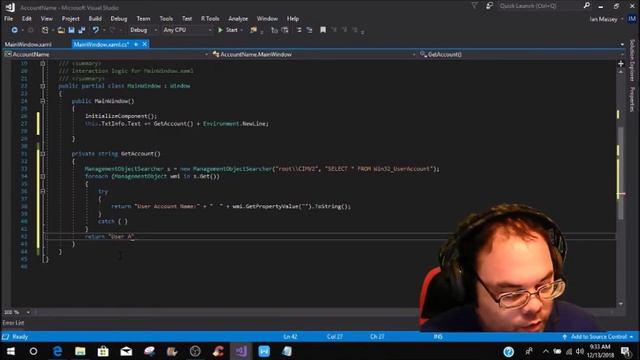
Task: Pin the MainWindow.xaml.cs tab
Action: 136,44
